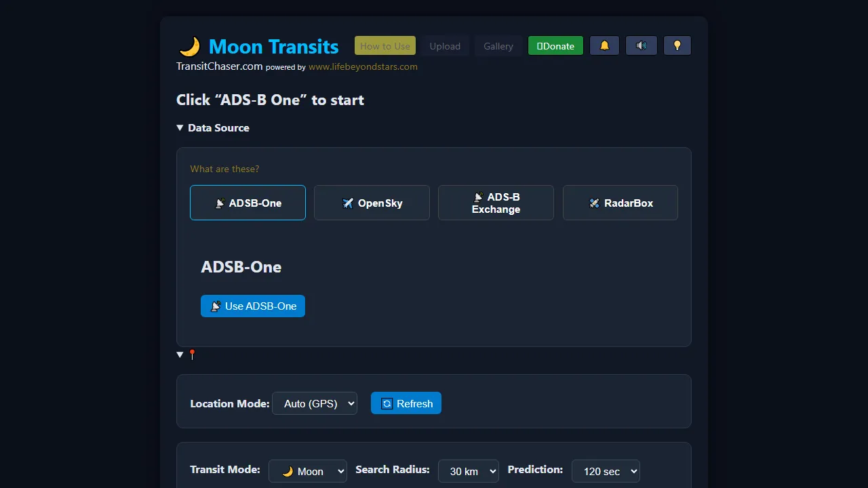Click the What are these? link
The width and height of the screenshot is (868, 488).
224,168
